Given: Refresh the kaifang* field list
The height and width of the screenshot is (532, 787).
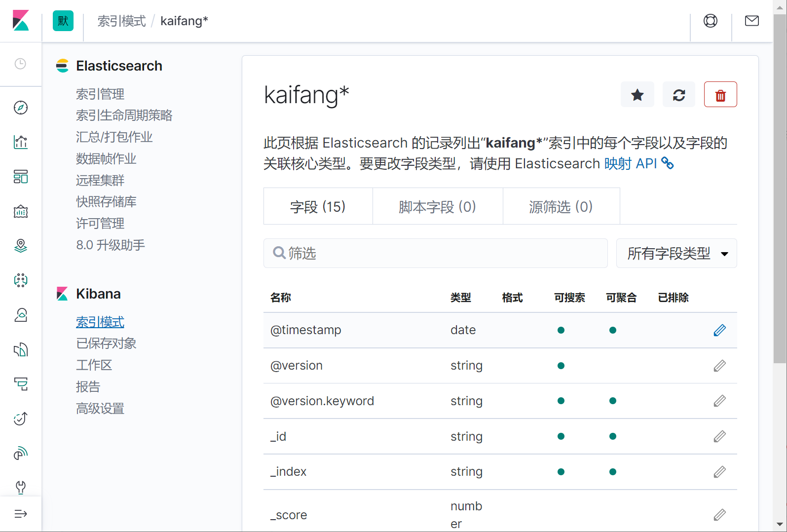Looking at the screenshot, I should click(x=678, y=95).
